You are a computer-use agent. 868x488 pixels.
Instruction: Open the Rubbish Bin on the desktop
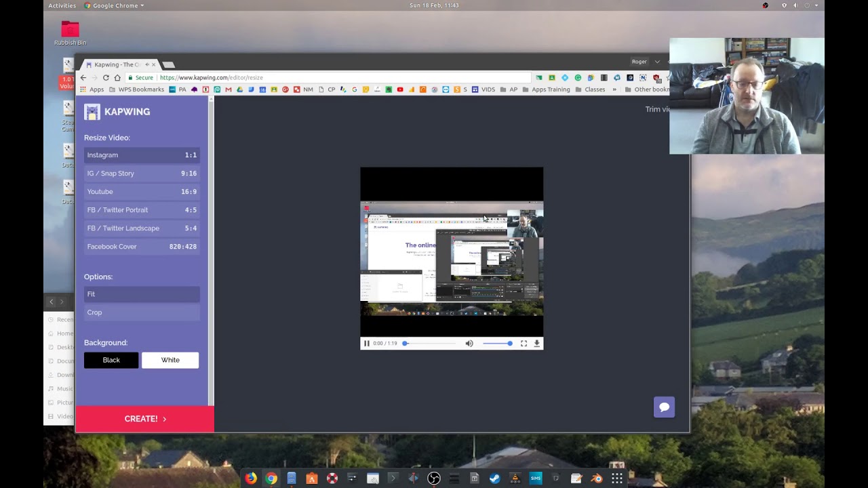70,33
